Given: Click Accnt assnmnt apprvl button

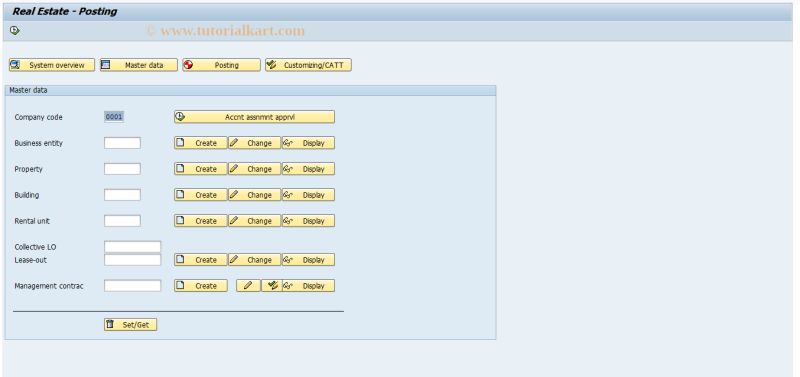Looking at the screenshot, I should click(x=255, y=117).
